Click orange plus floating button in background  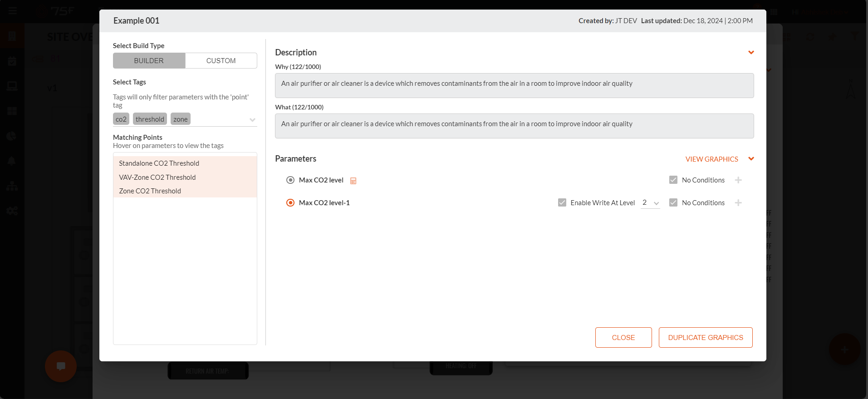844,350
